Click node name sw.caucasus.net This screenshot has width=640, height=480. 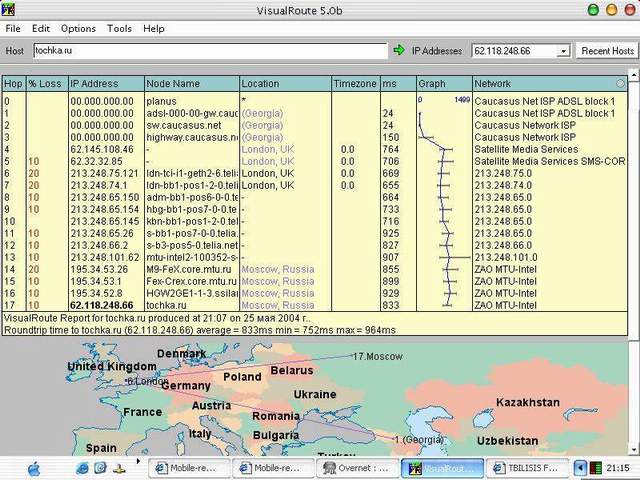click(184, 125)
